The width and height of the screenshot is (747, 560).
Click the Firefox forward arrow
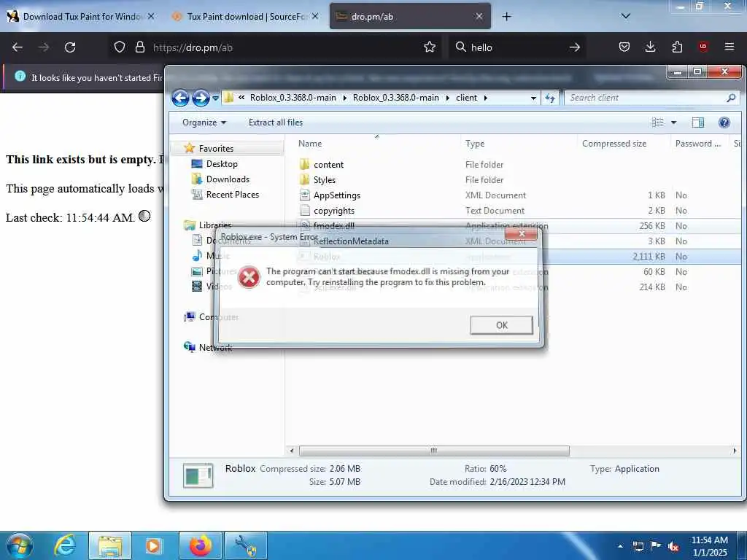44,47
